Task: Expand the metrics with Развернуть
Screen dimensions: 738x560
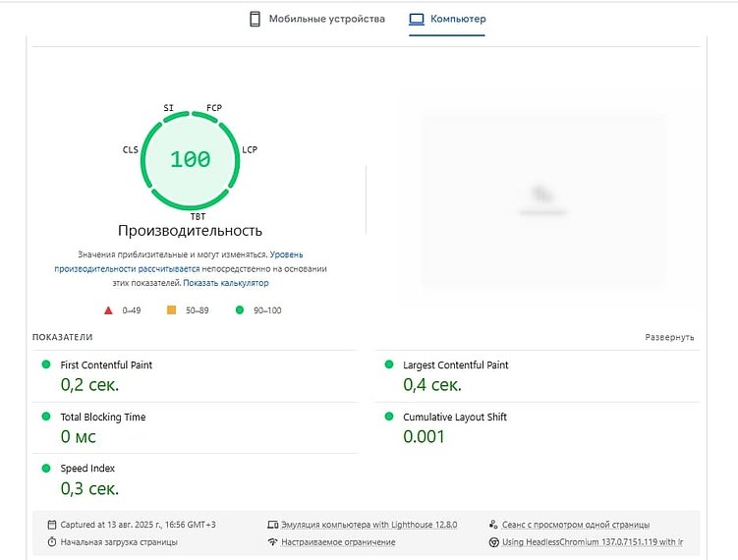Action: tap(669, 337)
